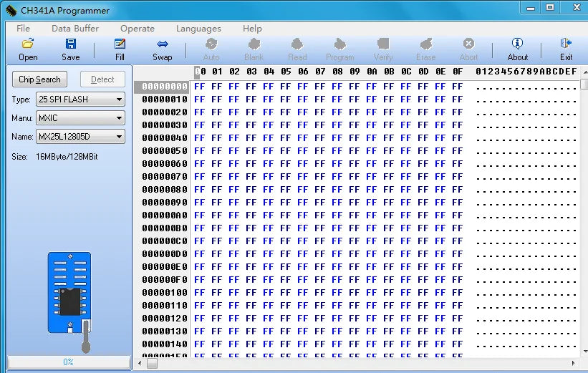Open the File menu
This screenshot has height=373, width=588.
click(x=23, y=29)
